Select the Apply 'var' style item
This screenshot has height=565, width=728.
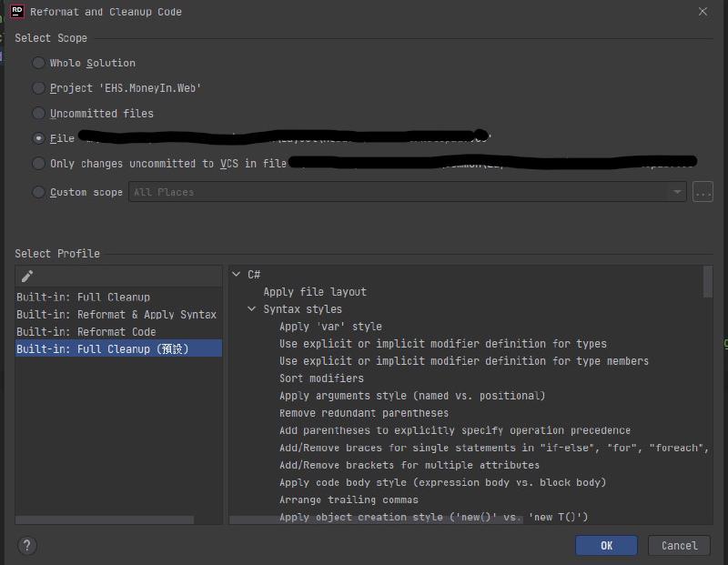(330, 327)
